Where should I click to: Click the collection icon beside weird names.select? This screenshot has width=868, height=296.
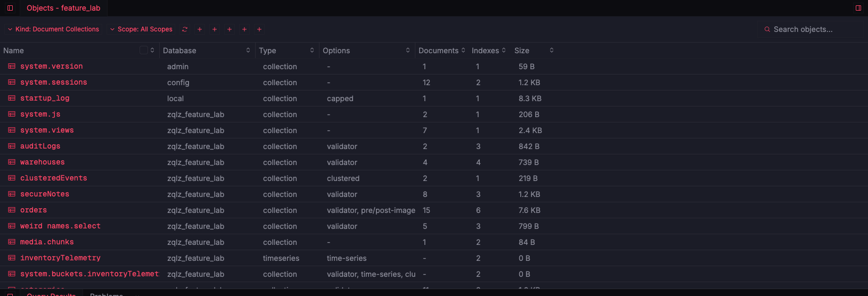point(12,226)
